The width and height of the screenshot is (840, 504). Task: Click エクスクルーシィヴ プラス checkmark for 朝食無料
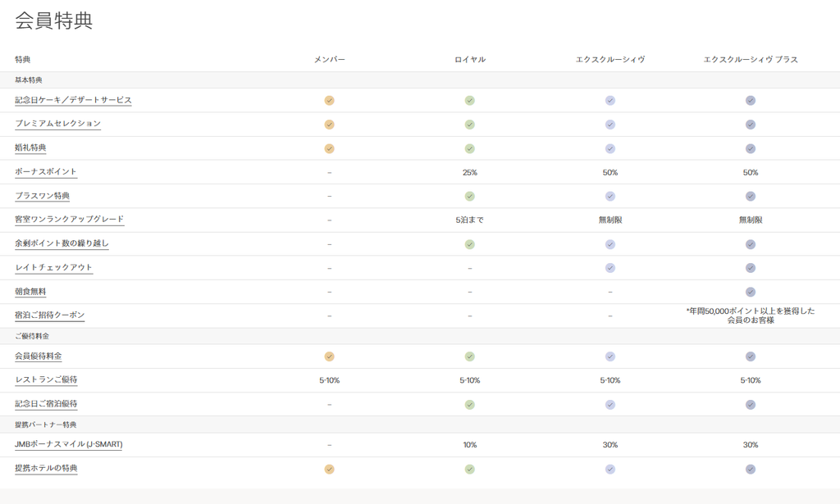751,292
